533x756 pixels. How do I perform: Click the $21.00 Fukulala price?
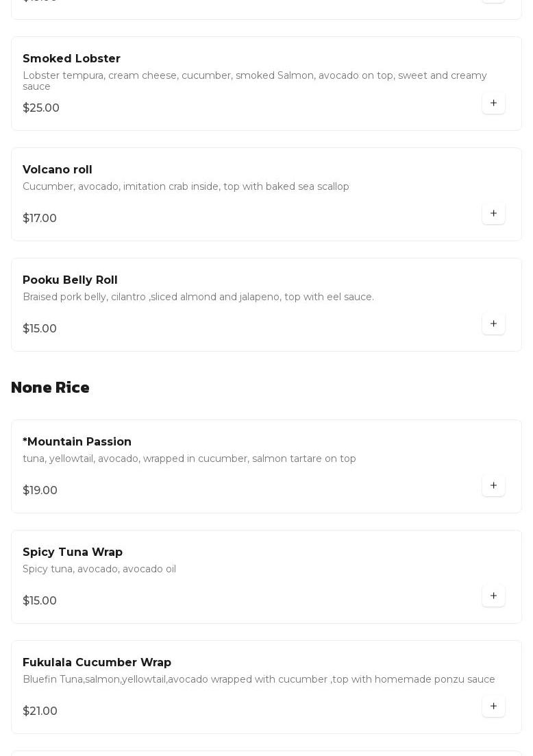point(40,711)
